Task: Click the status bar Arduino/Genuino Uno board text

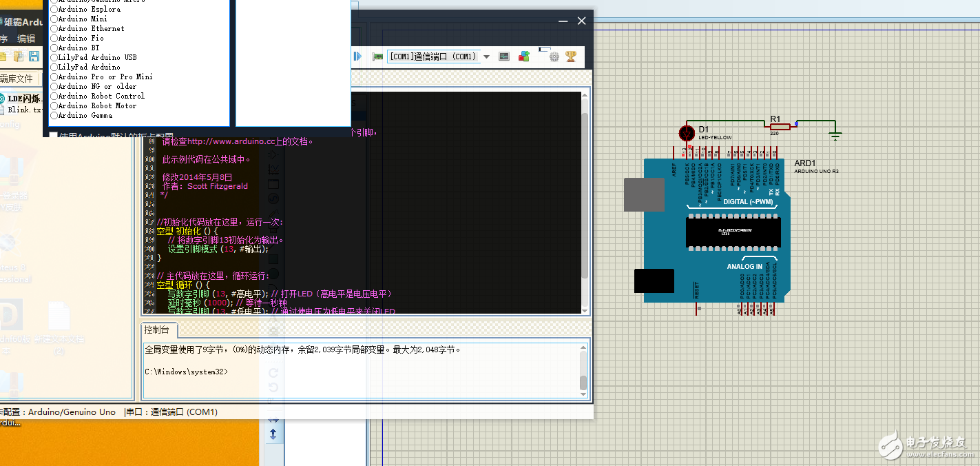Action: click(x=72, y=412)
